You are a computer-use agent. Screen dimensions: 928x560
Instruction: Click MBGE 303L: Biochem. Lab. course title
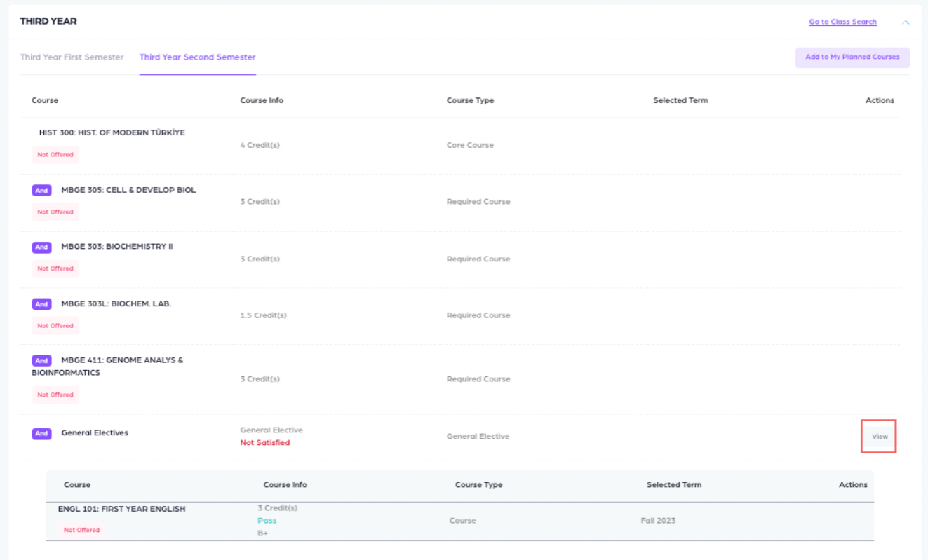click(x=116, y=304)
